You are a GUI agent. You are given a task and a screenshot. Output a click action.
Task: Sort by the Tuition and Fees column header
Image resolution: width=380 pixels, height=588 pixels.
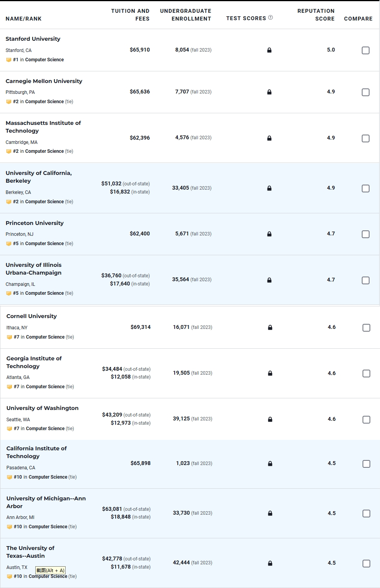point(130,15)
